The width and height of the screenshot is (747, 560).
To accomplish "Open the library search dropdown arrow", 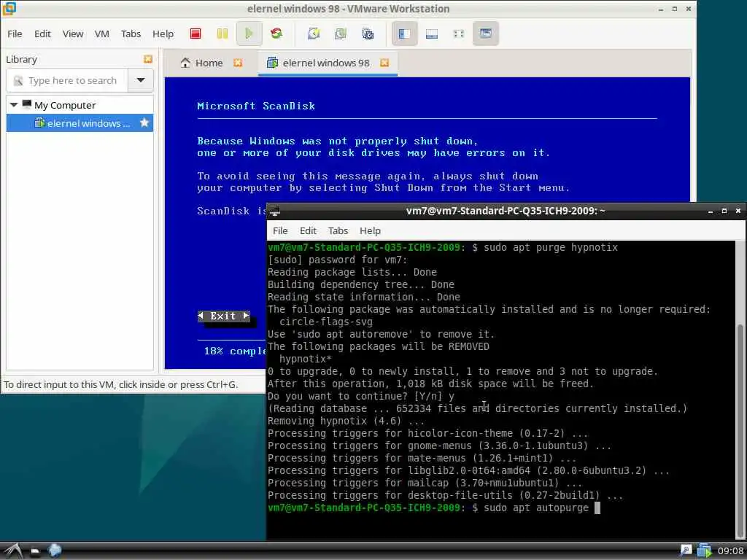I will [141, 80].
